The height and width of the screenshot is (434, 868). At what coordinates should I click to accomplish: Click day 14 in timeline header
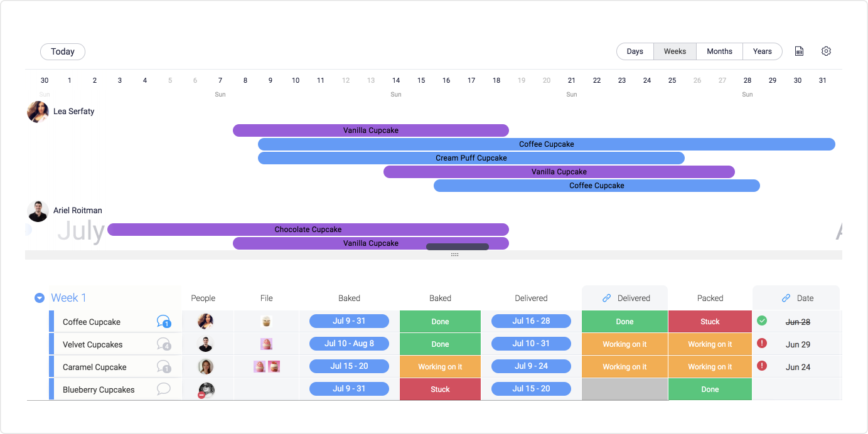396,80
